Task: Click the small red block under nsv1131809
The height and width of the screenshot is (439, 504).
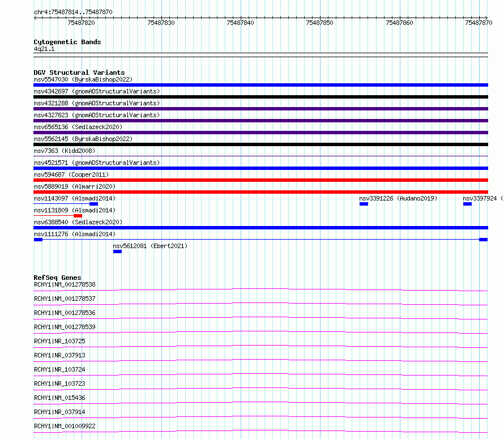Action: tap(78, 216)
